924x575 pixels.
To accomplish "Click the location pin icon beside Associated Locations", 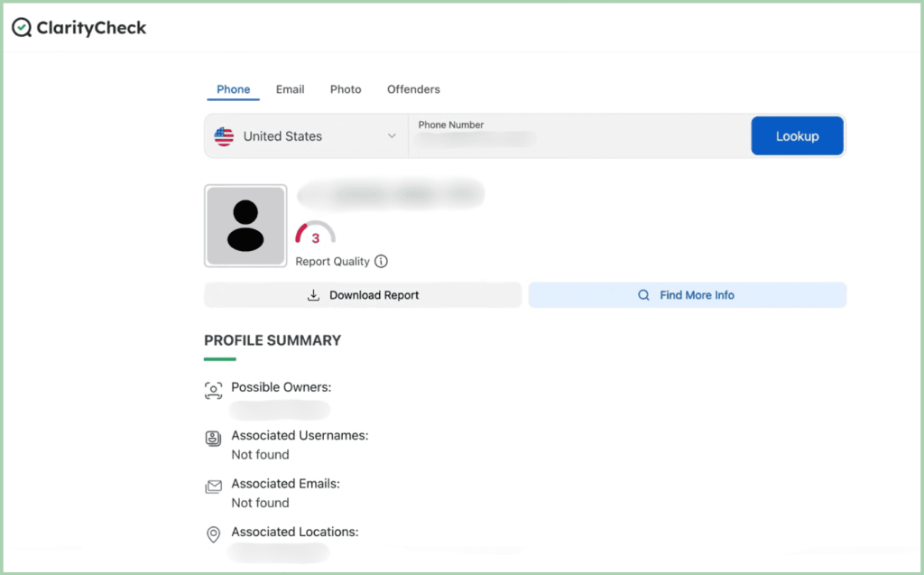I will [213, 533].
